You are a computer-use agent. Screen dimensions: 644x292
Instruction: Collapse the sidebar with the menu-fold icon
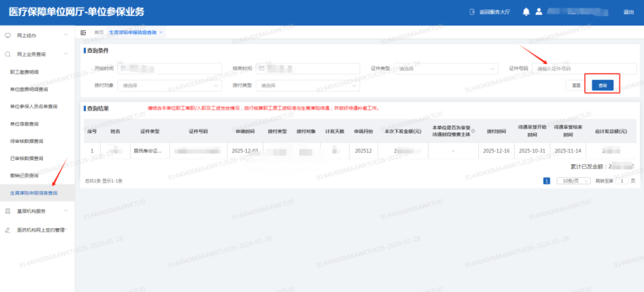pos(83,32)
